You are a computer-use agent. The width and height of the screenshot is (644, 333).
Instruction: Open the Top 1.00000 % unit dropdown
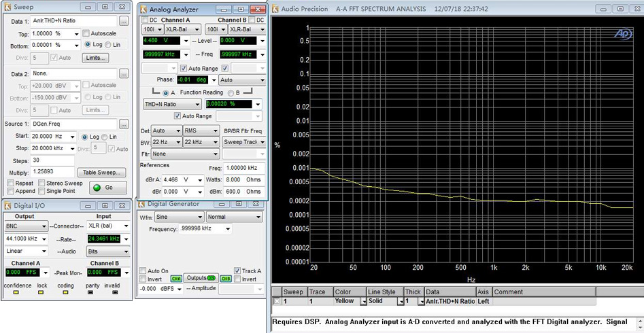pos(76,34)
